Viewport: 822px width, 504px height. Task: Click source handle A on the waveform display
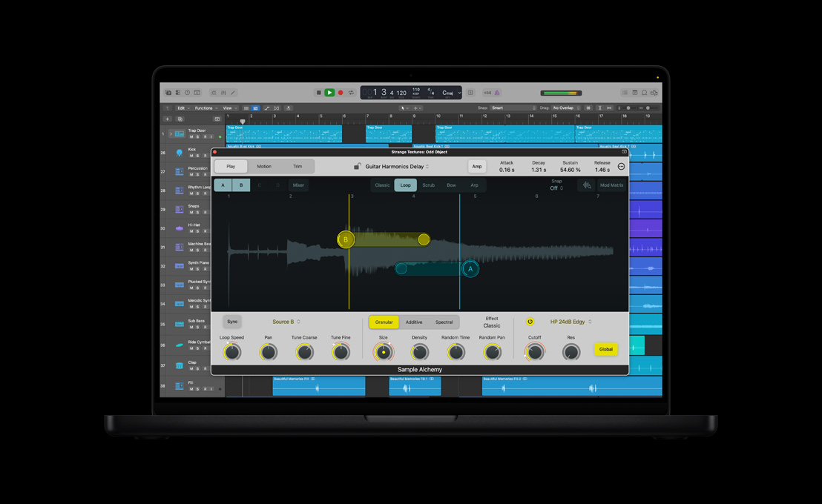[471, 268]
